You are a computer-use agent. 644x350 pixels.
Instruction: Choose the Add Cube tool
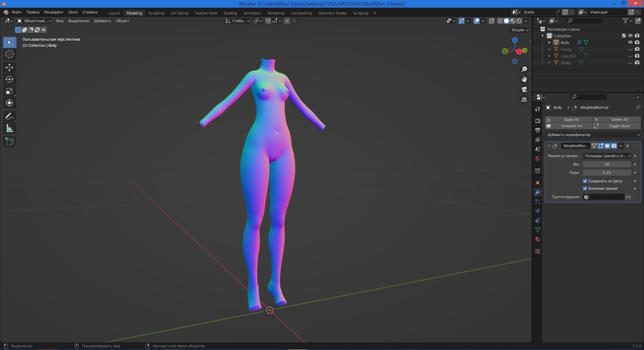tap(9, 142)
